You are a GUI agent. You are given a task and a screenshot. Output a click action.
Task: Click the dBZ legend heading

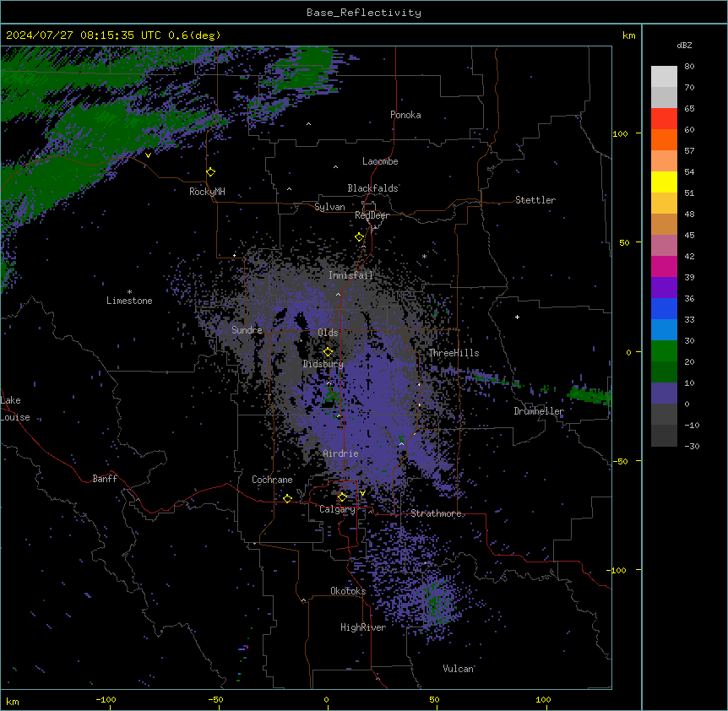(x=684, y=46)
